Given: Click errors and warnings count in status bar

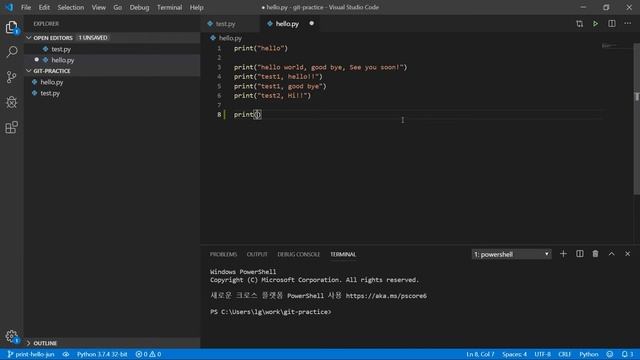Looking at the screenshot, I should (x=149, y=354).
